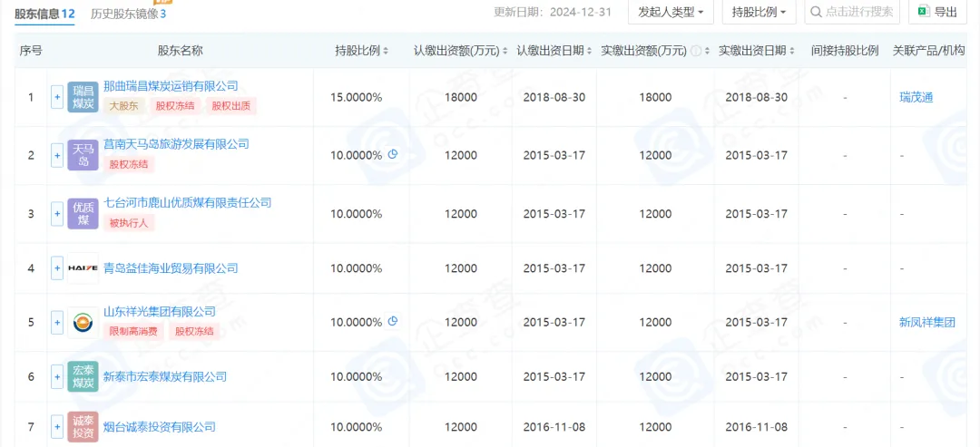Click the 序号 column header
980x447 pixels.
coord(31,51)
